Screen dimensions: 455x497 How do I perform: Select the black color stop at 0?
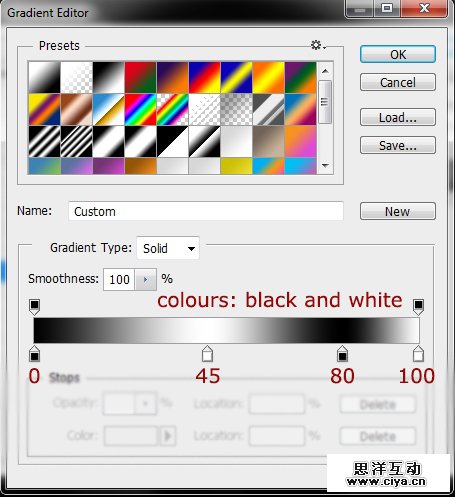point(34,354)
